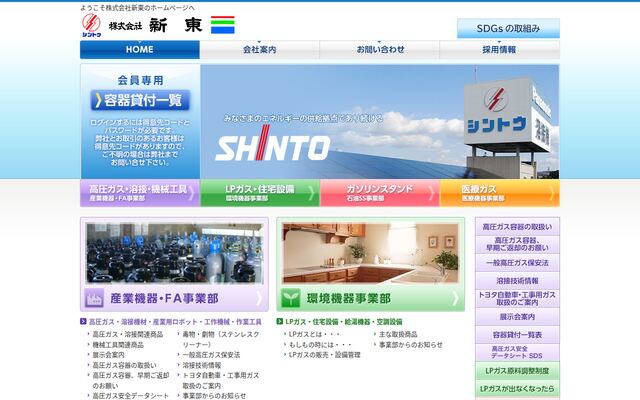Viewport: 640px width, 400px height.
Task: Open the HOME tab
Action: (x=140, y=49)
